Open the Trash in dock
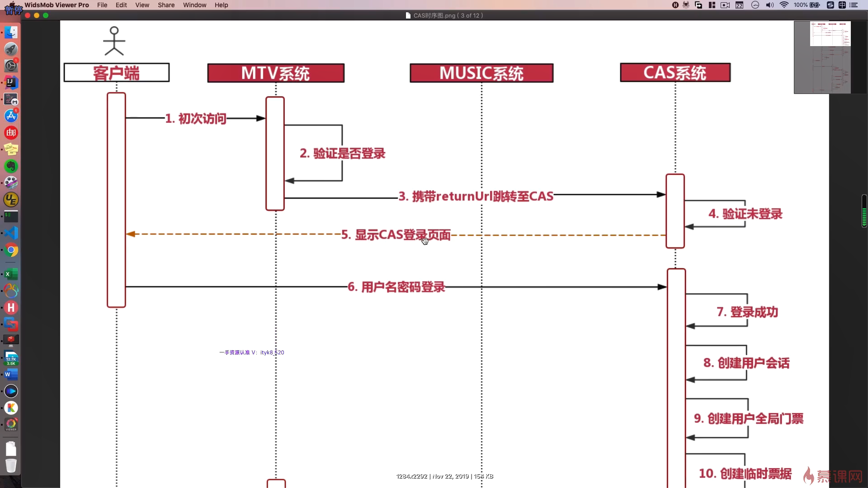 (11, 465)
